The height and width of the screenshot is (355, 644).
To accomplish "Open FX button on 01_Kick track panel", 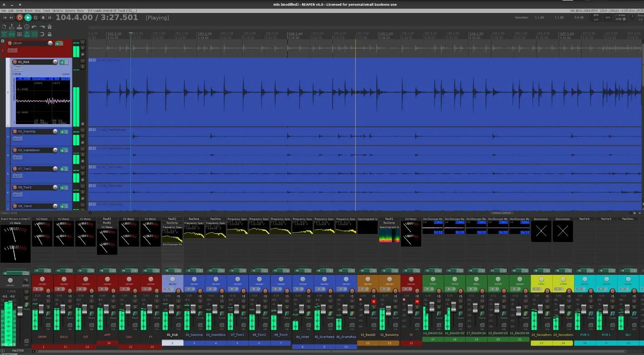I will (x=62, y=62).
